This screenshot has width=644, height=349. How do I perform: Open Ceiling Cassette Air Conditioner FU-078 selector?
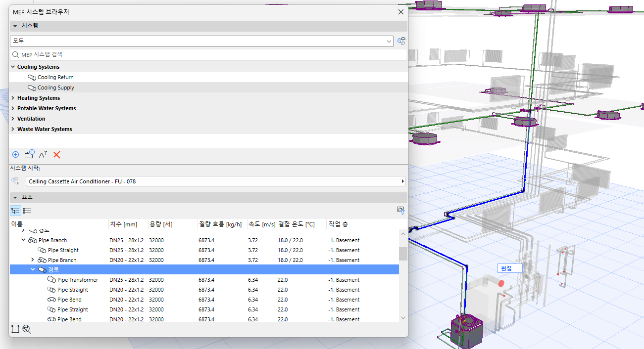tap(215, 181)
